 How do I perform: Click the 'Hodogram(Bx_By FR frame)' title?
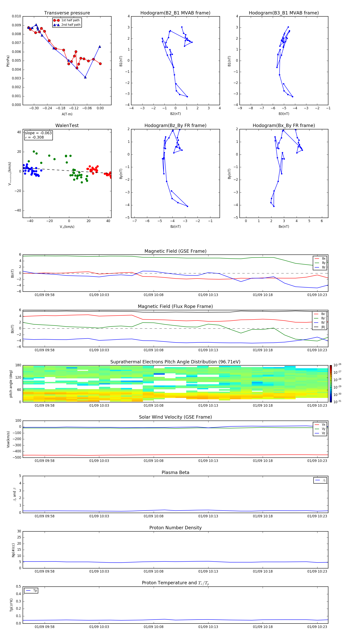(284, 125)
